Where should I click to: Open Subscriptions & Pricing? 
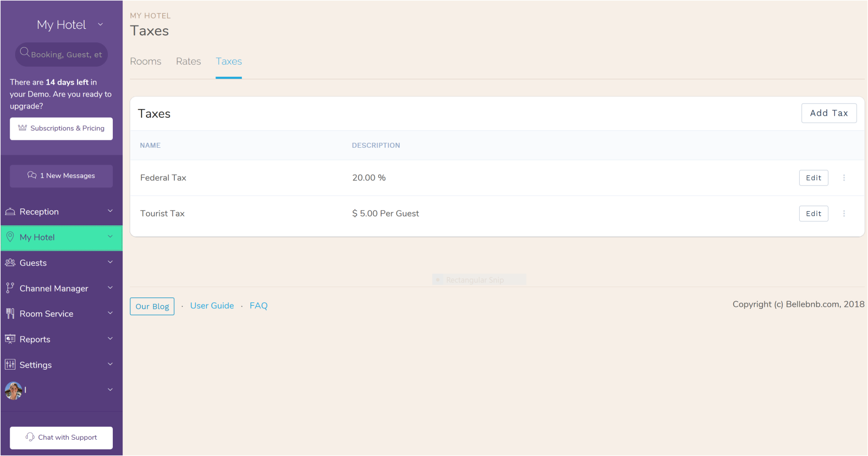click(61, 129)
